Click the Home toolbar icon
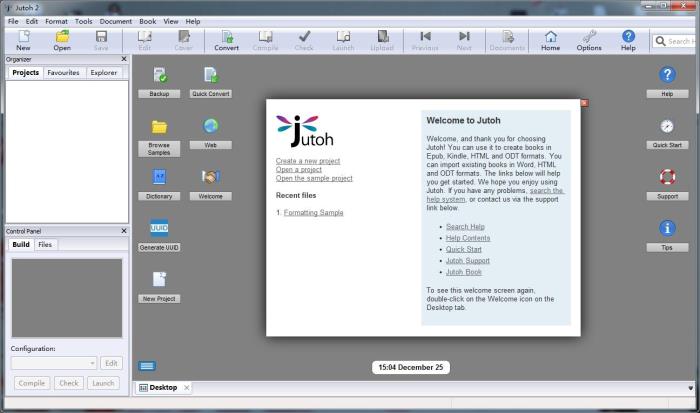 pyautogui.click(x=550, y=41)
